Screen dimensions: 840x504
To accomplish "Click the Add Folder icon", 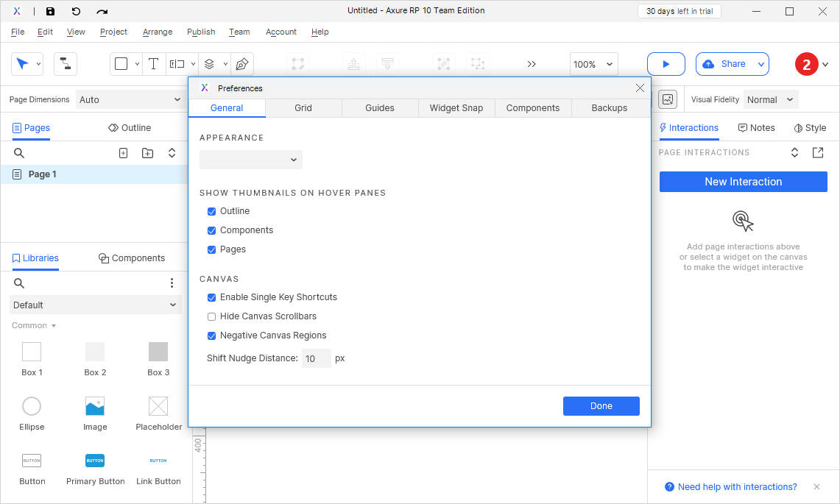I will (x=147, y=153).
